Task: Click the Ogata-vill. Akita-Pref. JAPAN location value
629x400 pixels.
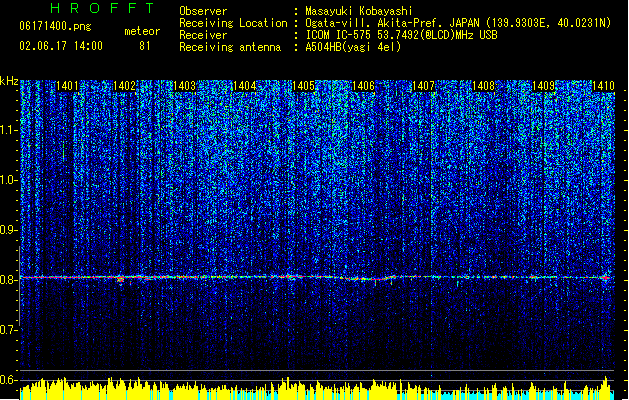Action: 458,23
